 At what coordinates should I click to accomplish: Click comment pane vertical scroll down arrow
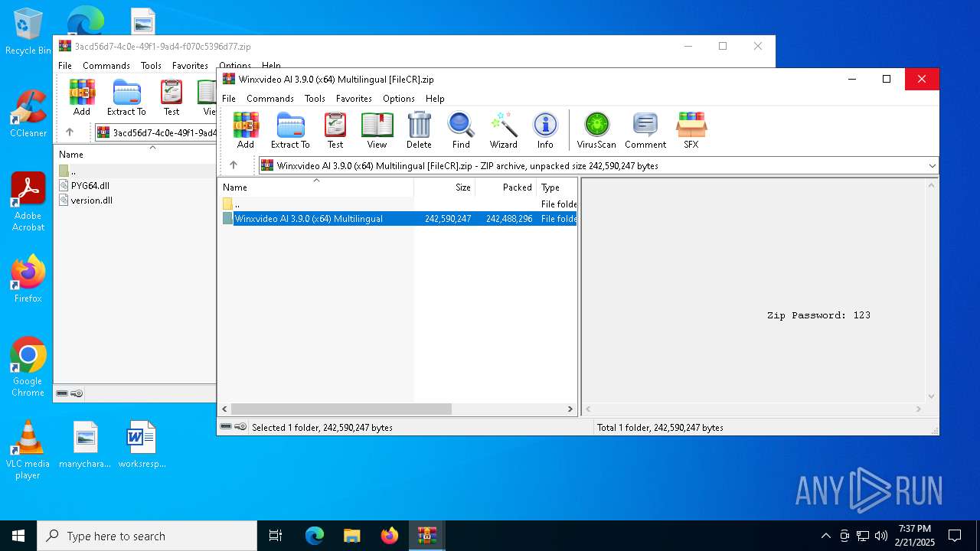[x=932, y=396]
